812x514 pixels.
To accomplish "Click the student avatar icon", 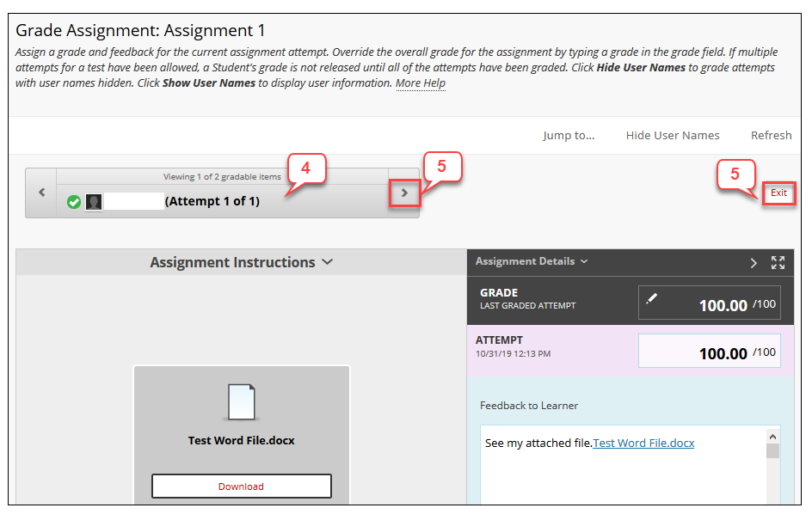I will [x=94, y=202].
